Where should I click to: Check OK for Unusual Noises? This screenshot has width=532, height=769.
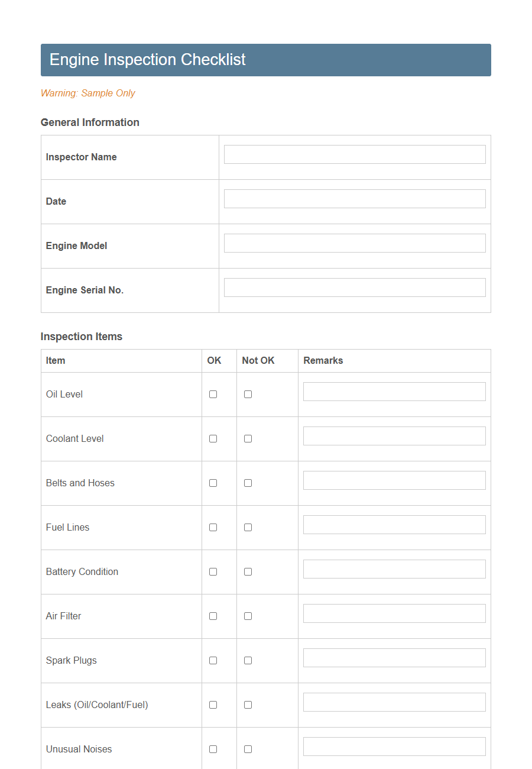click(213, 749)
